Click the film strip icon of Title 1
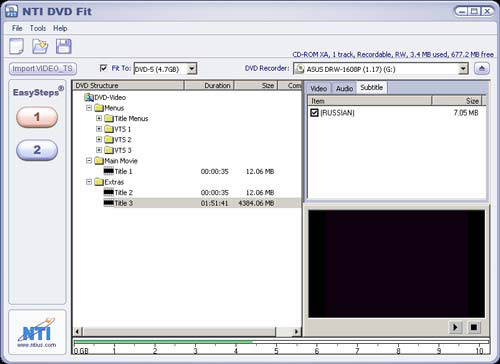Viewport: 500px width, 364px height. (109, 171)
